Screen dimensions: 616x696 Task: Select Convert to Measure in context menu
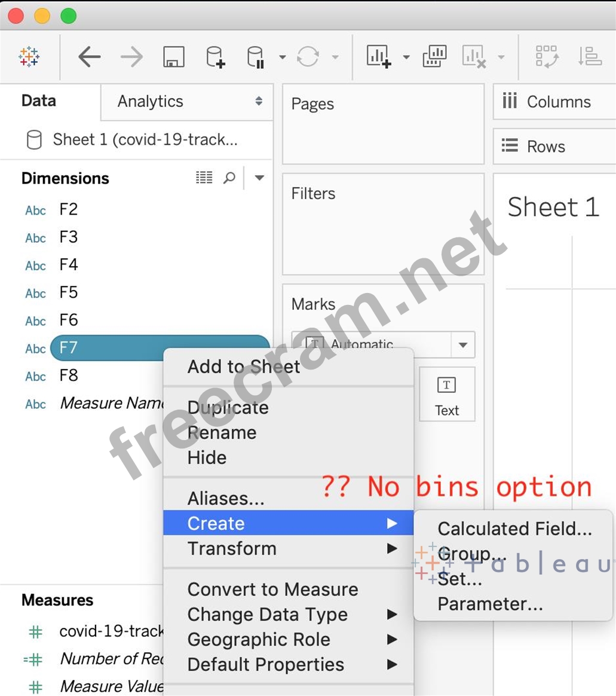272,590
